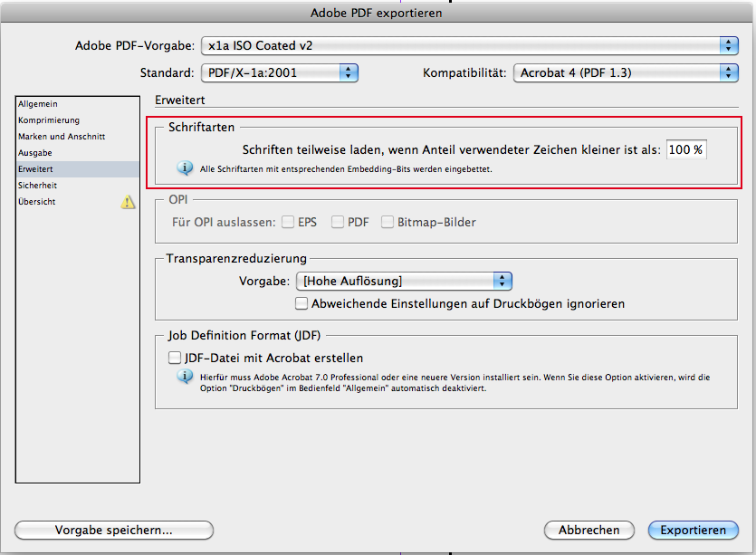756x555 pixels.
Task: Click the Transparenzreduzierung group label
Action: click(236, 258)
